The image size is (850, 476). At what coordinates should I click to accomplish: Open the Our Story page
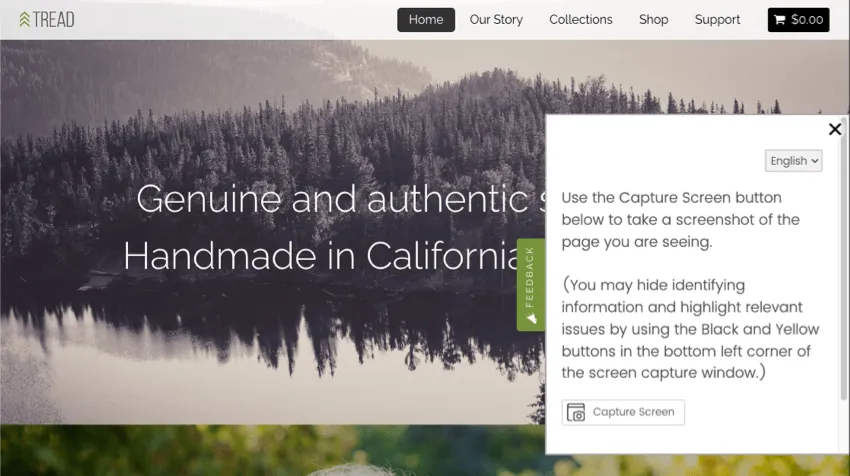(496, 20)
